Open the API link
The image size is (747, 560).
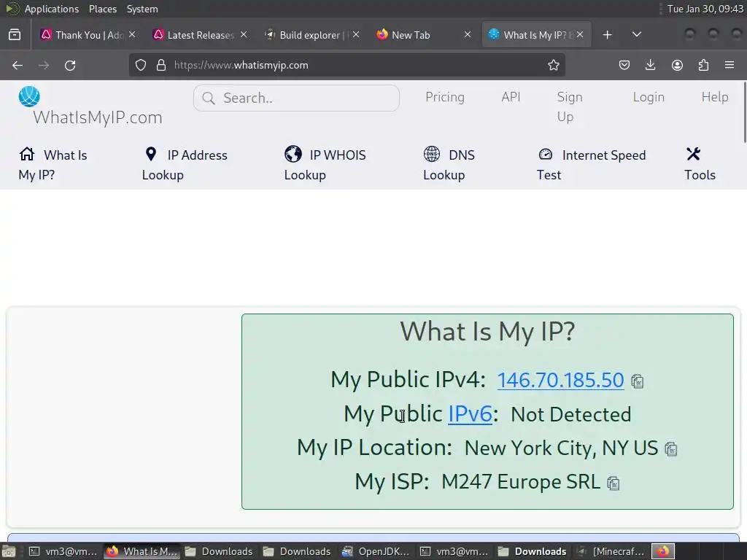pos(511,97)
